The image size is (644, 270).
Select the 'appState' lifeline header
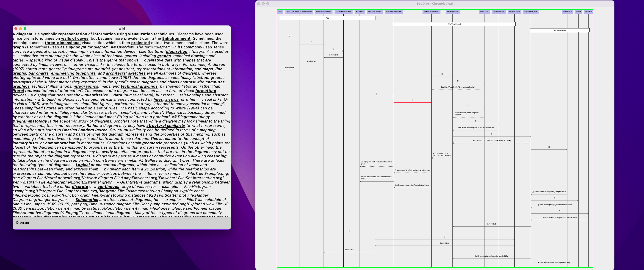coord(360,11)
